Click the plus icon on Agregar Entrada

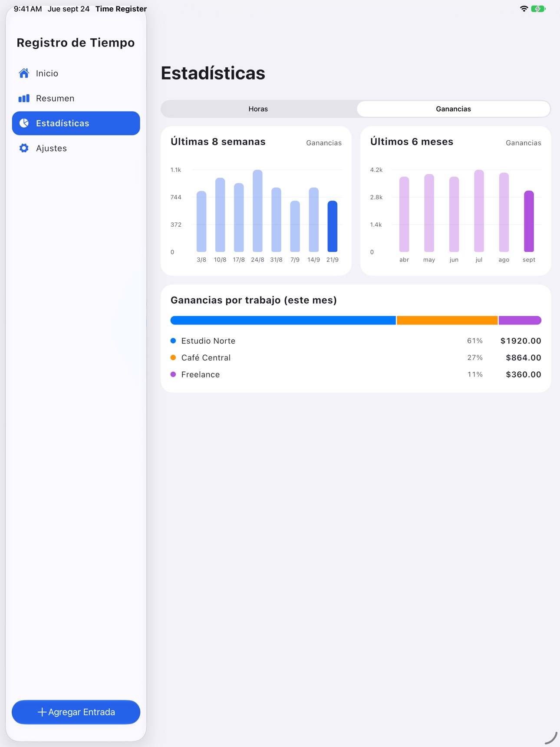[42, 712]
